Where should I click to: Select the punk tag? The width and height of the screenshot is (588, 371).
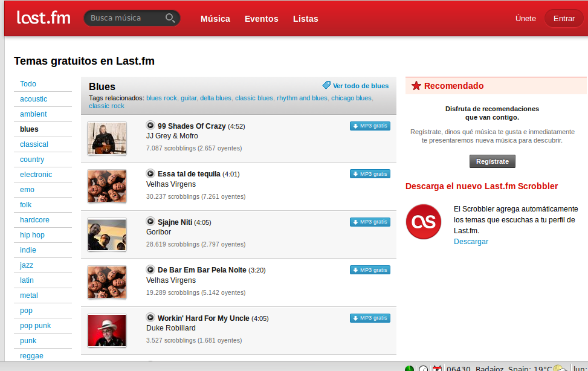coord(28,341)
